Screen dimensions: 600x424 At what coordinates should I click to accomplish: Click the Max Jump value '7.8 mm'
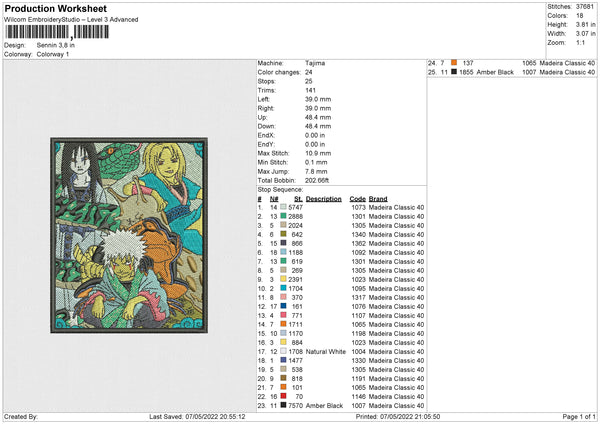pyautogui.click(x=316, y=171)
